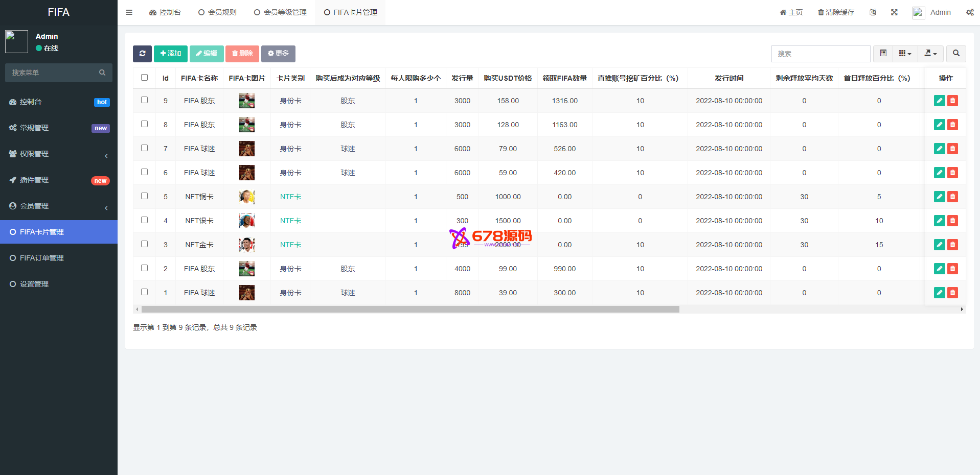Screen dimensions: 980x475
Task: Check the box for row Id 9
Action: click(145, 100)
